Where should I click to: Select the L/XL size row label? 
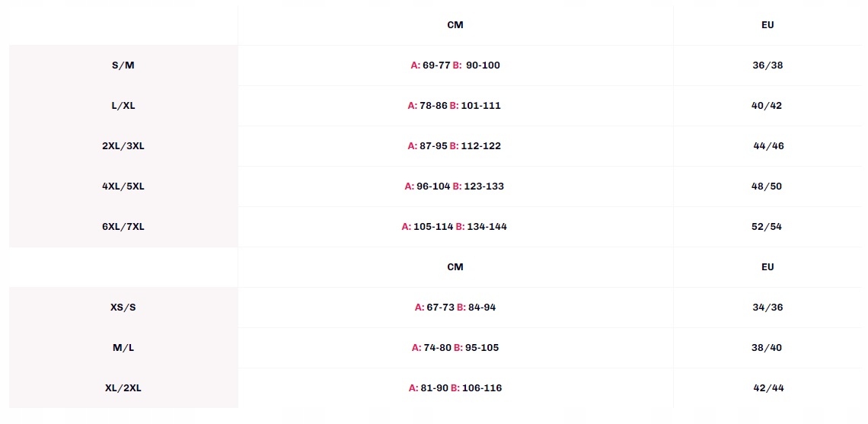pos(123,106)
